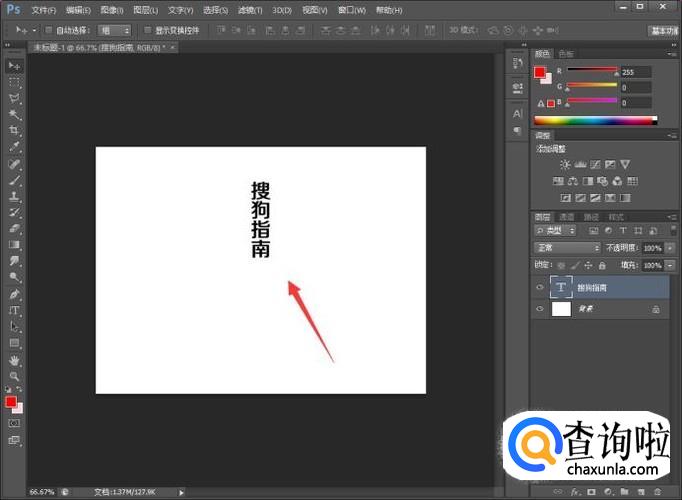Open the blend mode 正常 dropdown

point(566,247)
